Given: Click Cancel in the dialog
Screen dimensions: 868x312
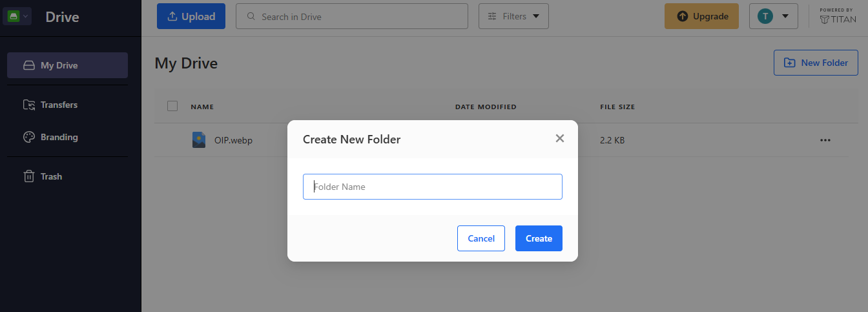Looking at the screenshot, I should [481, 238].
